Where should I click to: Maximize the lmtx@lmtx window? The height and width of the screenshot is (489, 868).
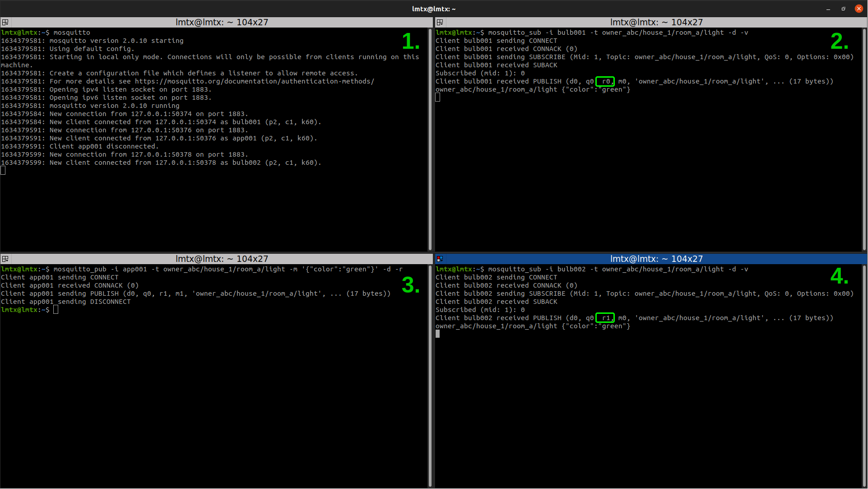pyautogui.click(x=843, y=9)
